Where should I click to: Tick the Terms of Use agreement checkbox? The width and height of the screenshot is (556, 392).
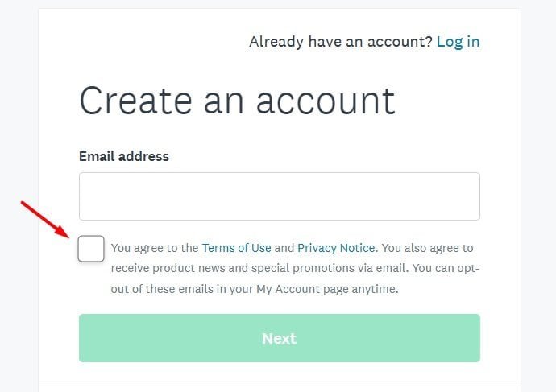click(x=91, y=249)
